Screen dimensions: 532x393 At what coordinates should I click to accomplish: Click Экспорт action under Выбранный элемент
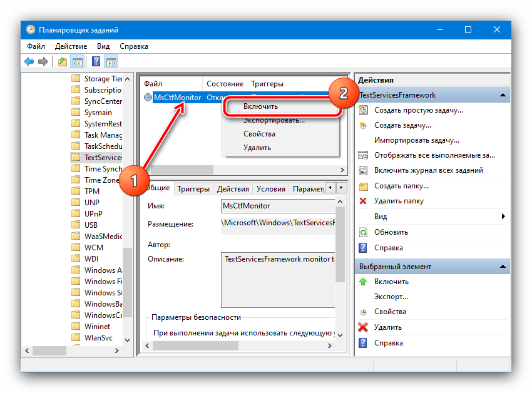point(391,297)
